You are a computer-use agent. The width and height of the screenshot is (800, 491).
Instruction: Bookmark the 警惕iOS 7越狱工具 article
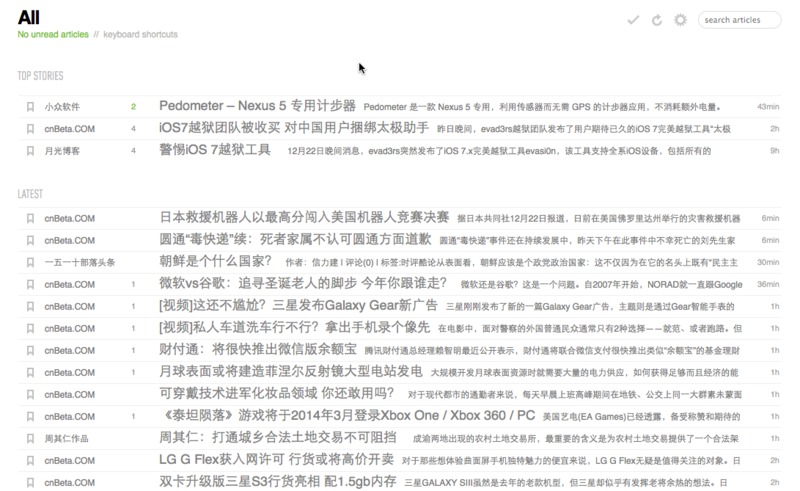coord(30,151)
